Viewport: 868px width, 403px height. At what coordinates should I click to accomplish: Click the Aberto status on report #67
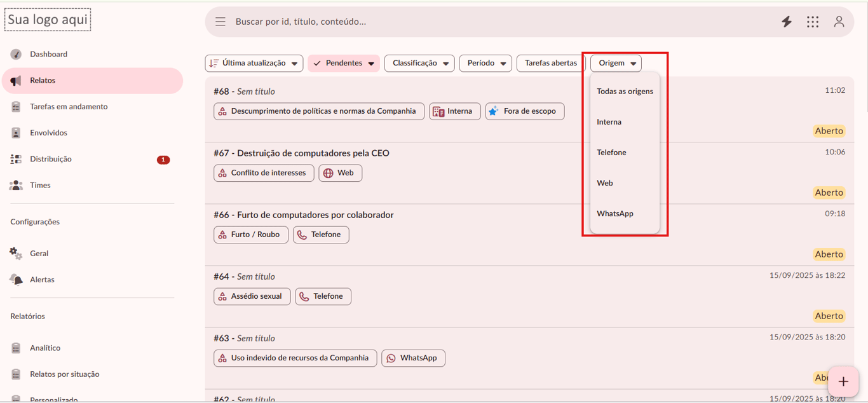[829, 193]
